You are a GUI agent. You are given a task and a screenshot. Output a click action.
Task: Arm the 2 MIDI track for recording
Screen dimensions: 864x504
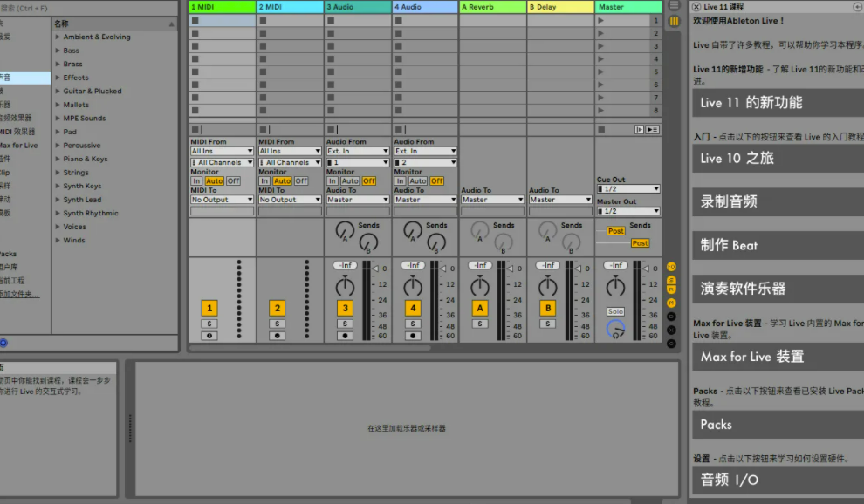coord(278,336)
